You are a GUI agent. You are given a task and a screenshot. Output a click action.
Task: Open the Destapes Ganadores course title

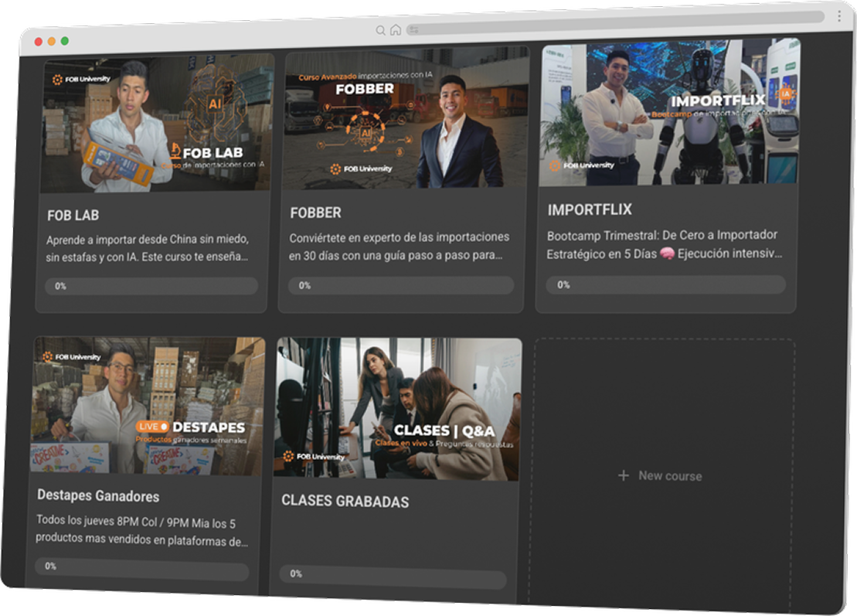point(98,495)
